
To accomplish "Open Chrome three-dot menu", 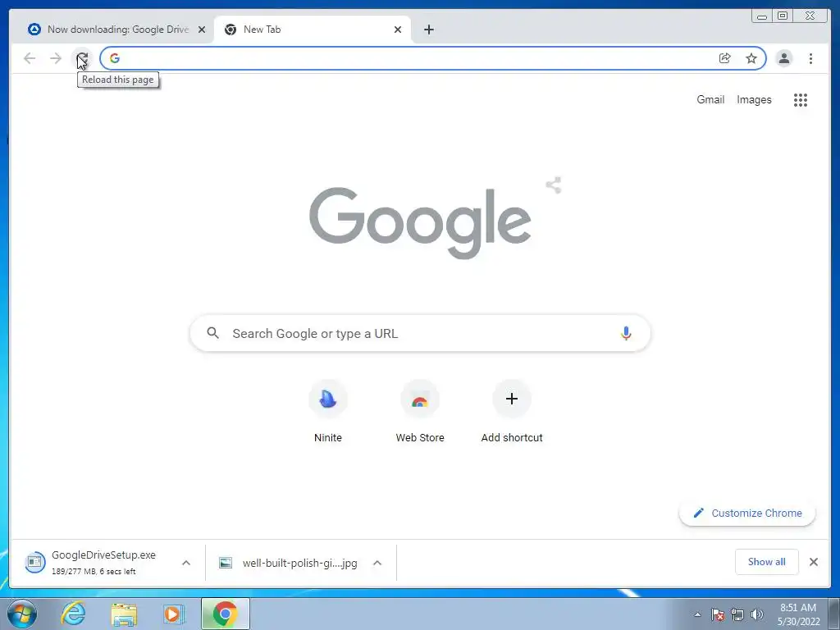I will pos(810,58).
